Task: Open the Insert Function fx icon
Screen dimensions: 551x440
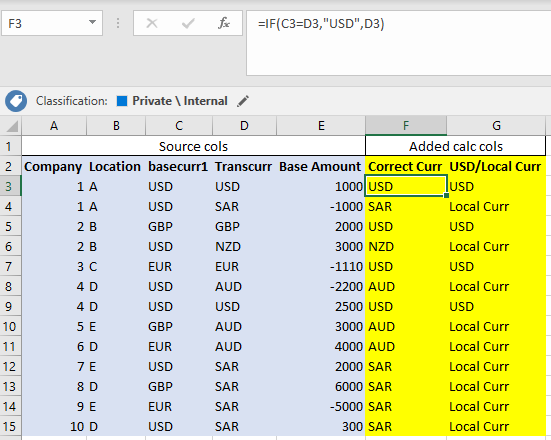Action: click(x=224, y=24)
